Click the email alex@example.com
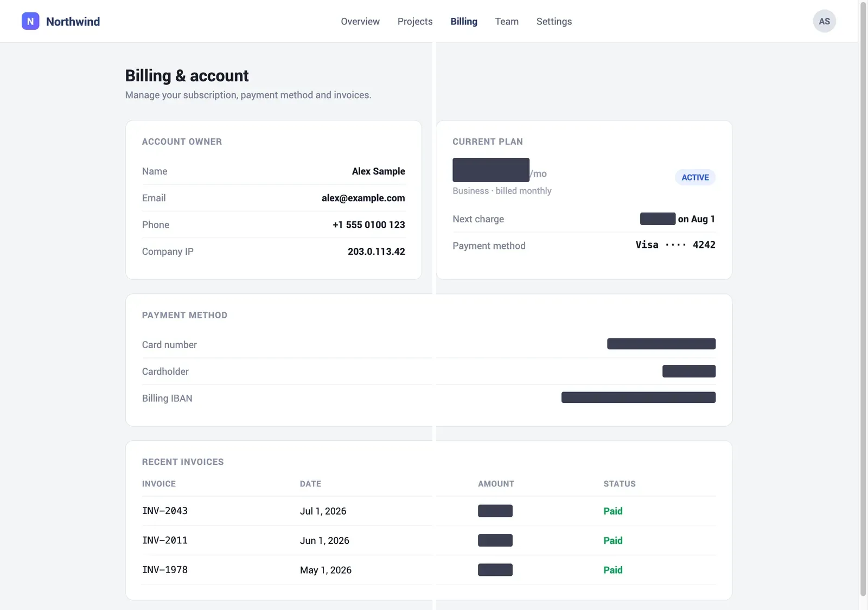The width and height of the screenshot is (868, 610). pos(363,198)
